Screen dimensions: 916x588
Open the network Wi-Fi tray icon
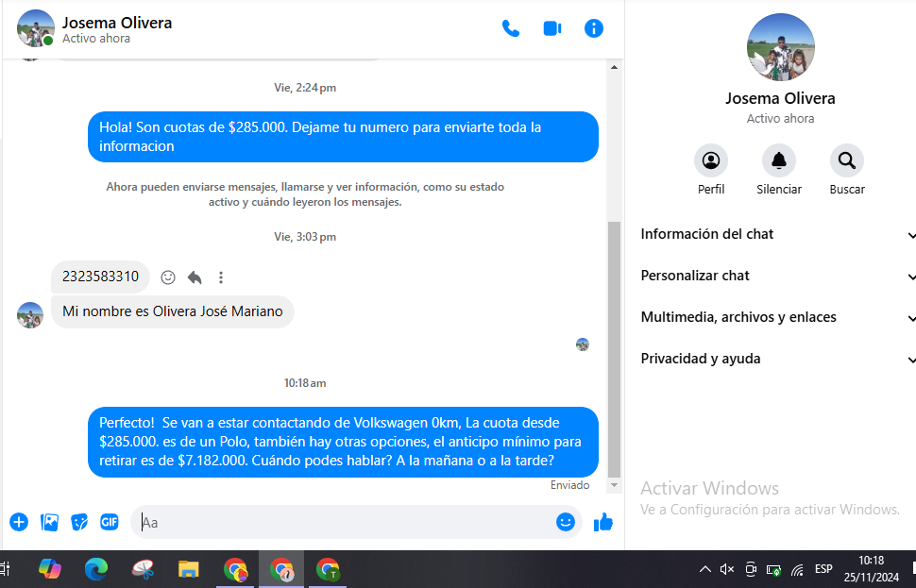(797, 569)
